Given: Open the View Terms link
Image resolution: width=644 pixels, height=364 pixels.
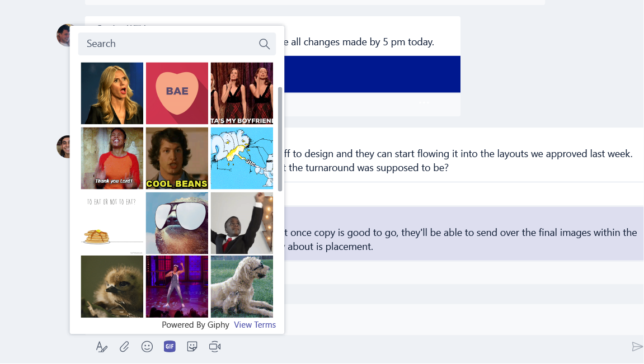Looking at the screenshot, I should point(255,324).
